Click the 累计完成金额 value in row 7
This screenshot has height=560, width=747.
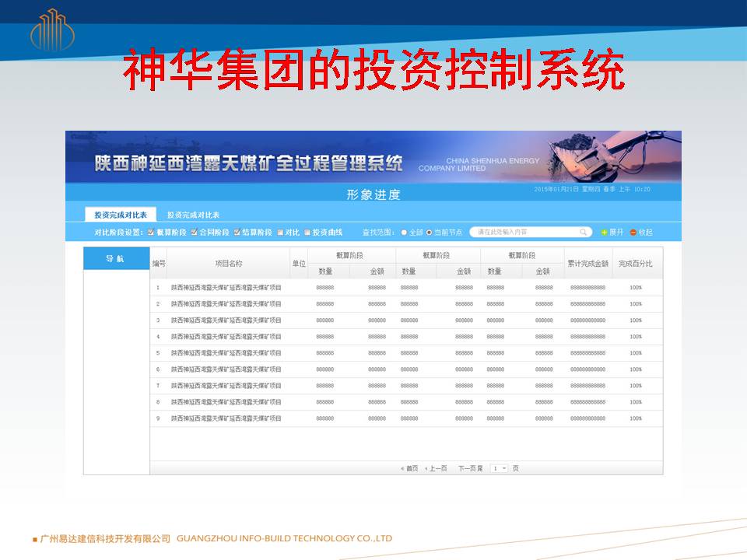[x=588, y=386]
